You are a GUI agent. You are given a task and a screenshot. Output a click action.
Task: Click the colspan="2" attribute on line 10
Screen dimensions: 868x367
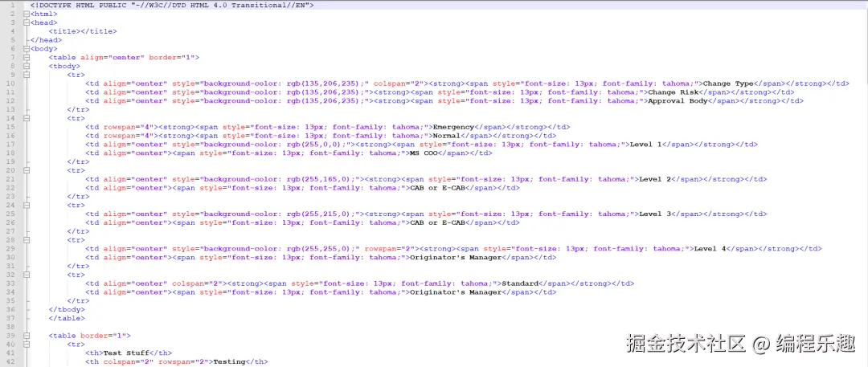pos(397,84)
